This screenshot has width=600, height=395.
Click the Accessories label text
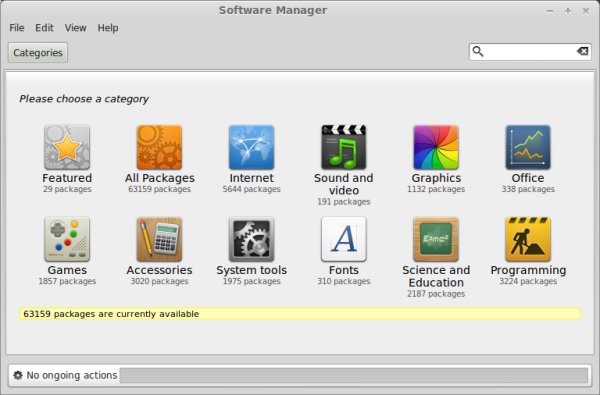(x=159, y=270)
